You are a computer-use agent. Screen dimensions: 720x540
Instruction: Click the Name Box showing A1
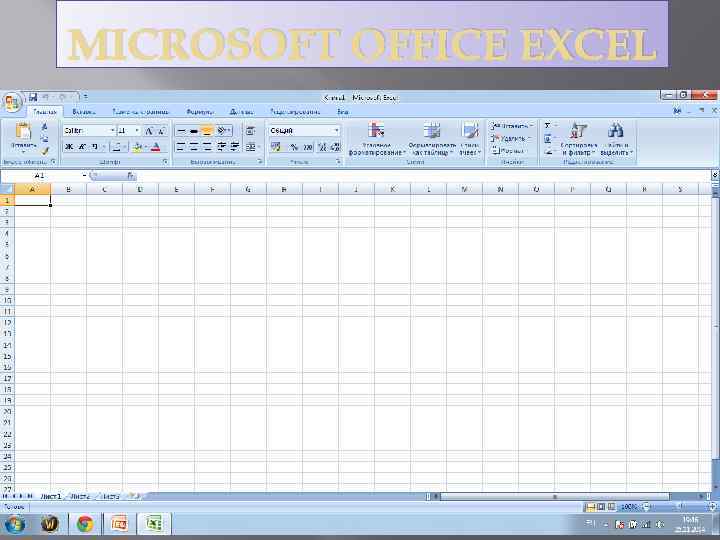(41, 175)
